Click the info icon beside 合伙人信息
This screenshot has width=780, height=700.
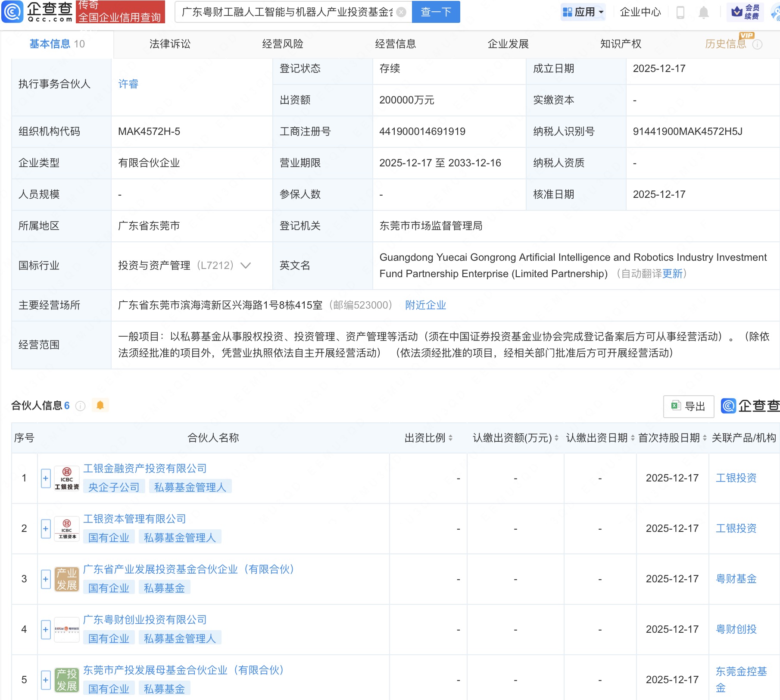[x=80, y=406]
